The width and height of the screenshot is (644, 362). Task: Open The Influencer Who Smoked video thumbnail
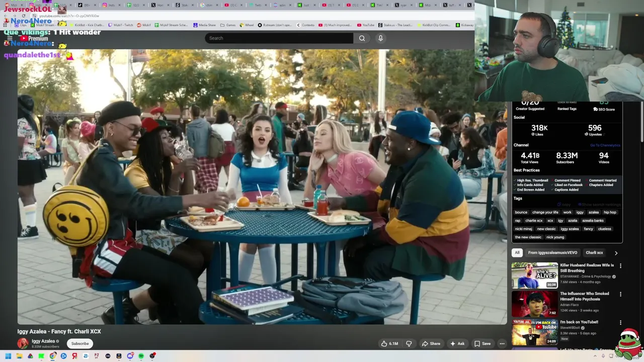[x=534, y=304]
